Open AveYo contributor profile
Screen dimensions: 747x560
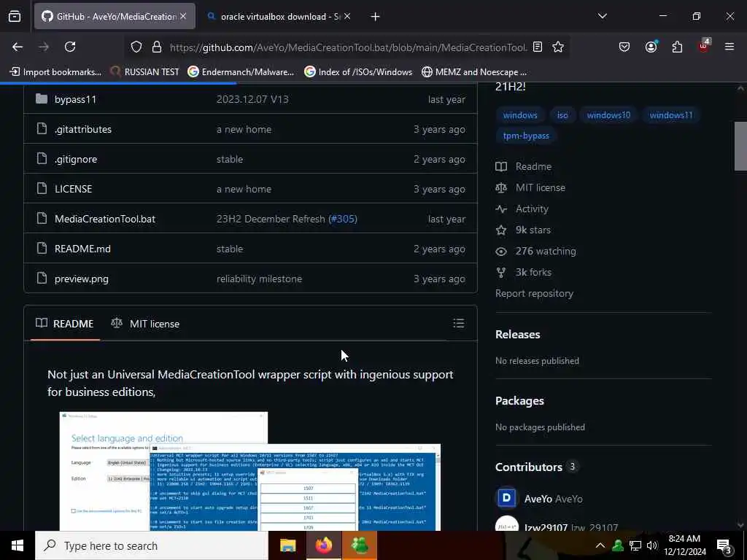pos(538,499)
